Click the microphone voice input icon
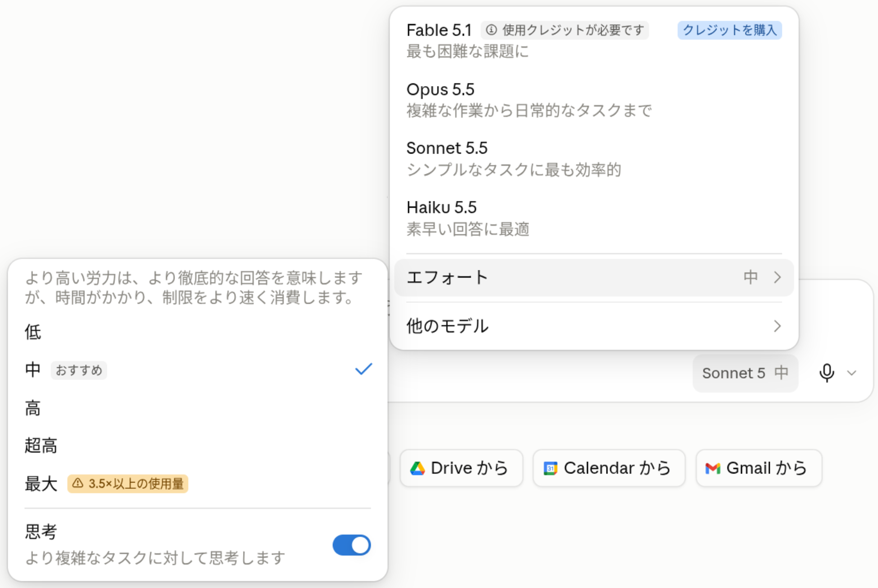The height and width of the screenshot is (588, 878). 827,373
